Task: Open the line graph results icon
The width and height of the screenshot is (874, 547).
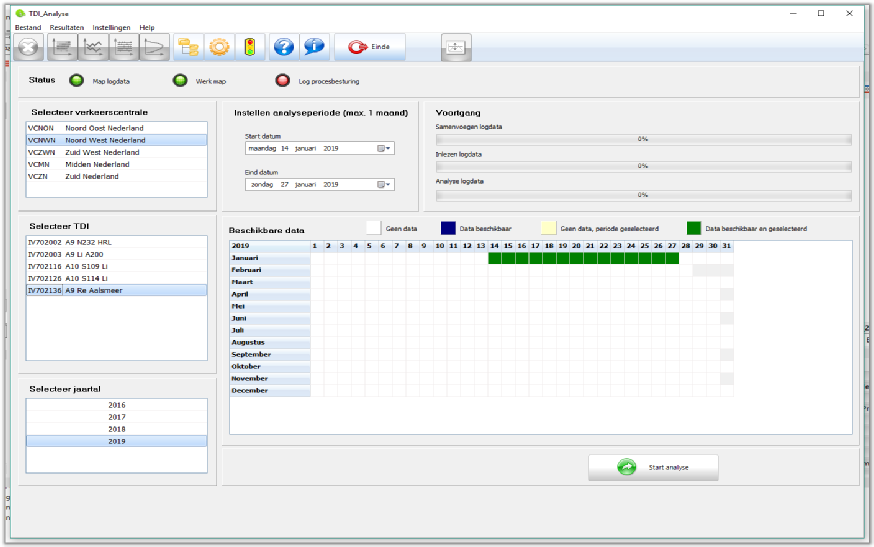Action: [x=93, y=47]
